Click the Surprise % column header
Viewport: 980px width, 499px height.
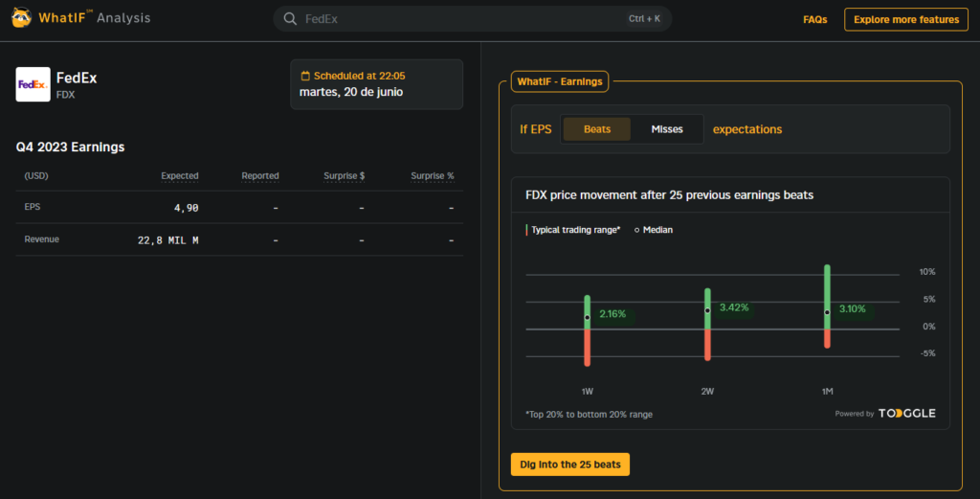pos(432,175)
